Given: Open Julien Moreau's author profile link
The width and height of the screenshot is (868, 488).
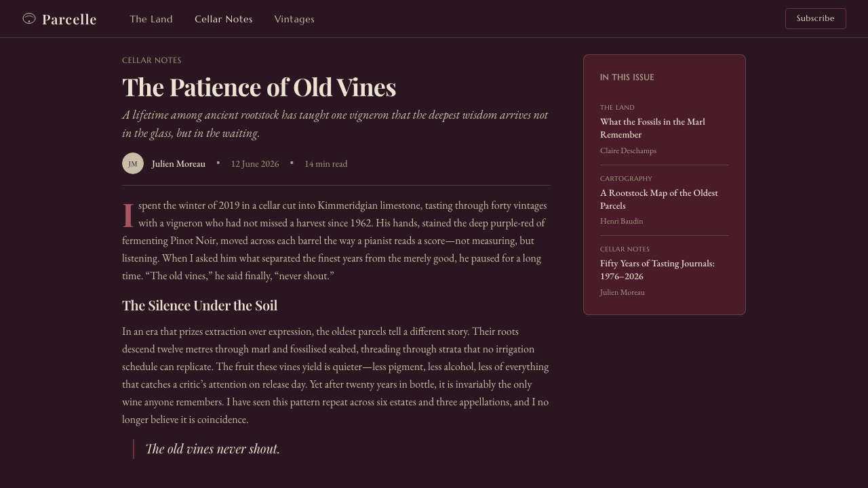Looking at the screenshot, I should point(178,163).
